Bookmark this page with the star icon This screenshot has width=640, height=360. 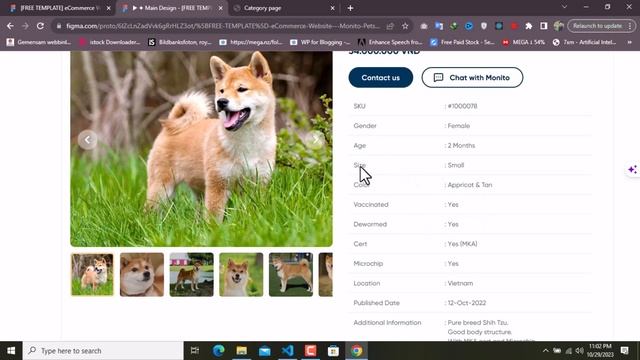click(x=405, y=26)
